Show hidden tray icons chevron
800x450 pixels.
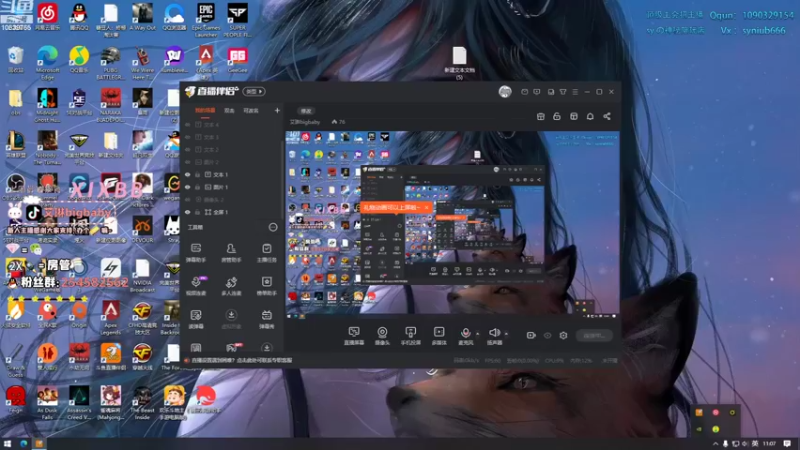click(x=715, y=444)
